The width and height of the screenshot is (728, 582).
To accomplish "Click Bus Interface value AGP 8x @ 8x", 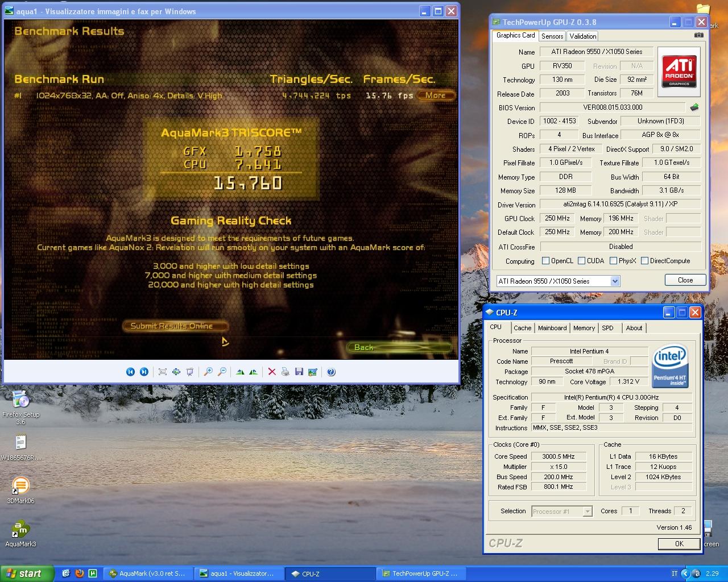I will point(660,135).
